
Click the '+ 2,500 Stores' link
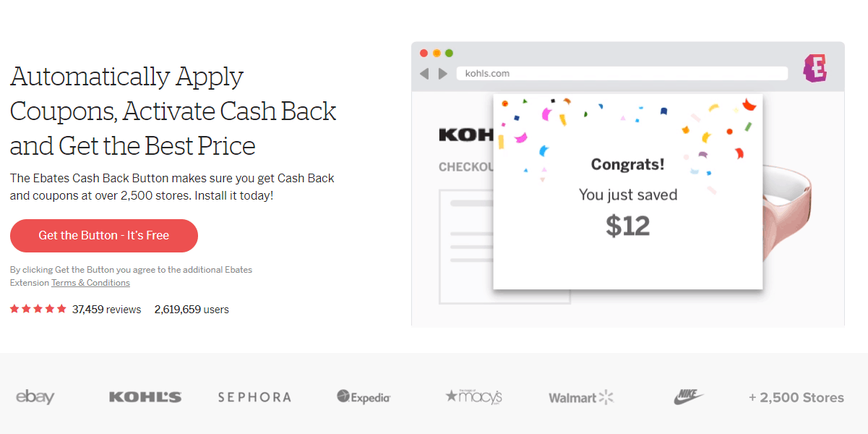795,396
